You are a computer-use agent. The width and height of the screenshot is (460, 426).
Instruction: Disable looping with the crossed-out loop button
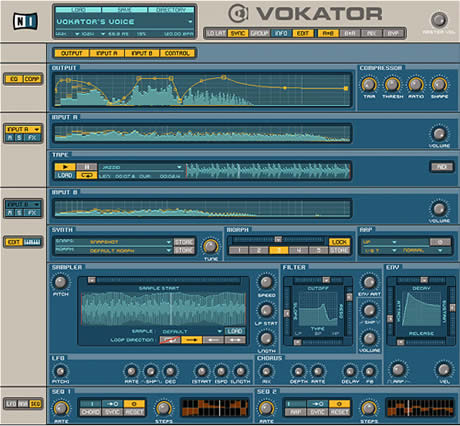click(x=170, y=340)
